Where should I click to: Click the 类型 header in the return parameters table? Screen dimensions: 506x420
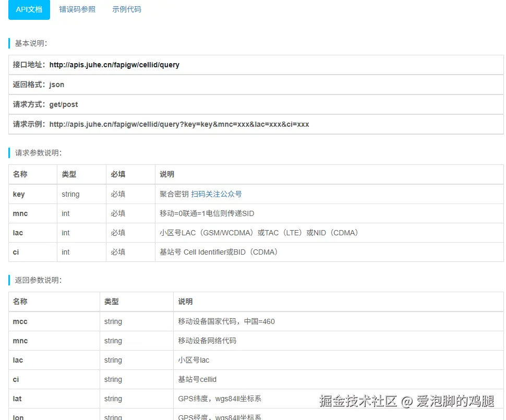(137, 302)
